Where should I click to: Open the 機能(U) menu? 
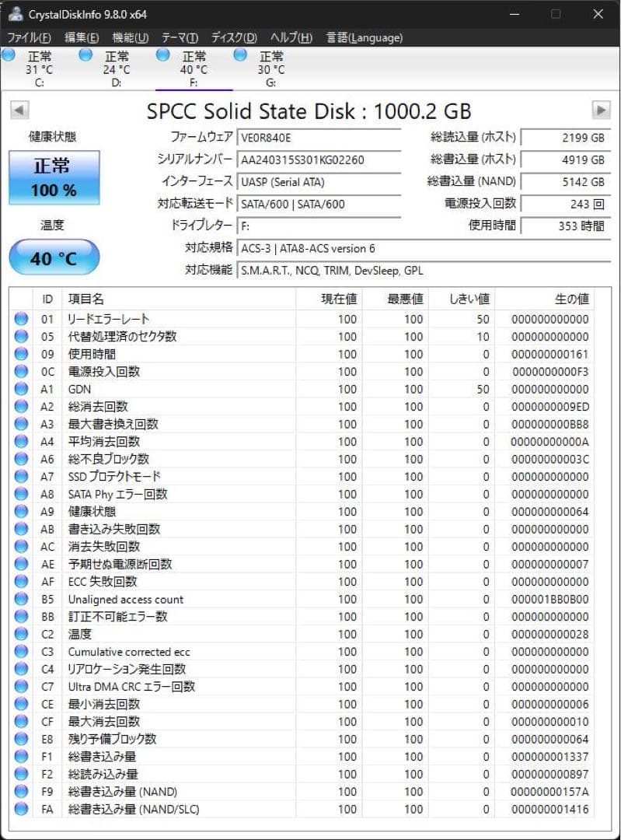[130, 37]
